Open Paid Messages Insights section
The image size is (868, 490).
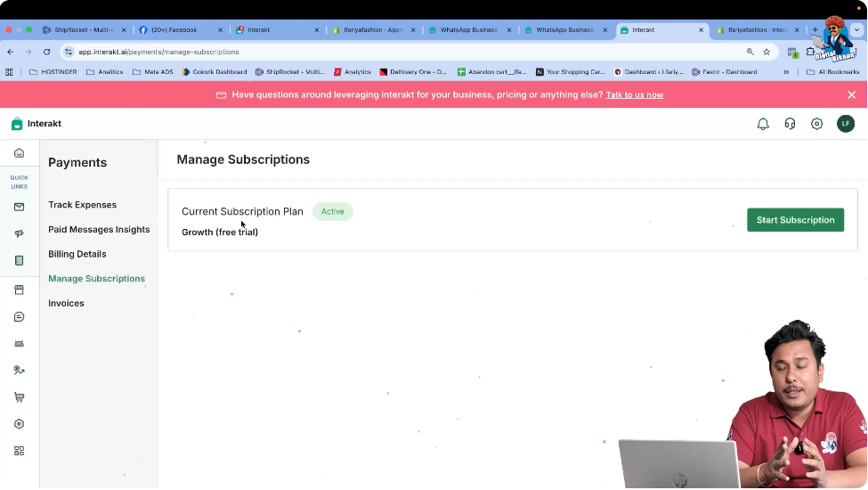click(x=99, y=229)
